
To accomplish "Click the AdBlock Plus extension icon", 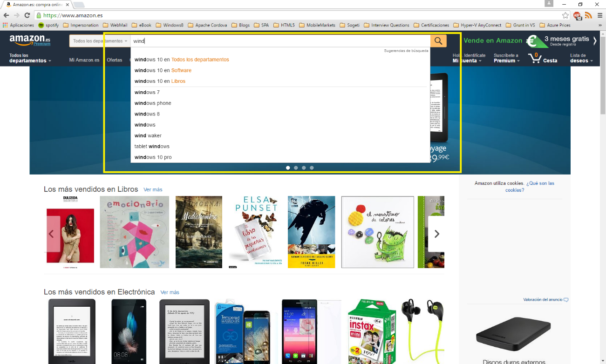I will [577, 15].
